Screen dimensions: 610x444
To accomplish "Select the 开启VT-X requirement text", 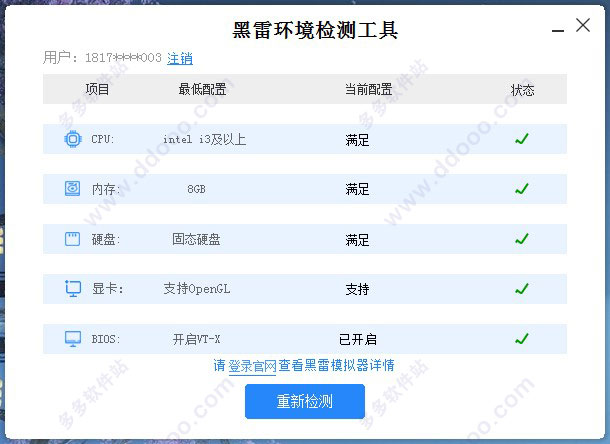I will 196,339.
